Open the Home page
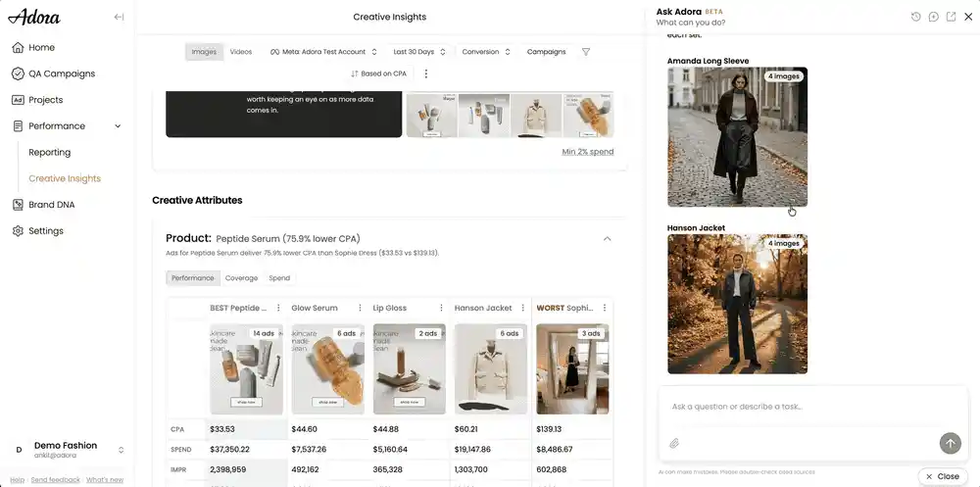This screenshot has height=487, width=980. [x=41, y=47]
